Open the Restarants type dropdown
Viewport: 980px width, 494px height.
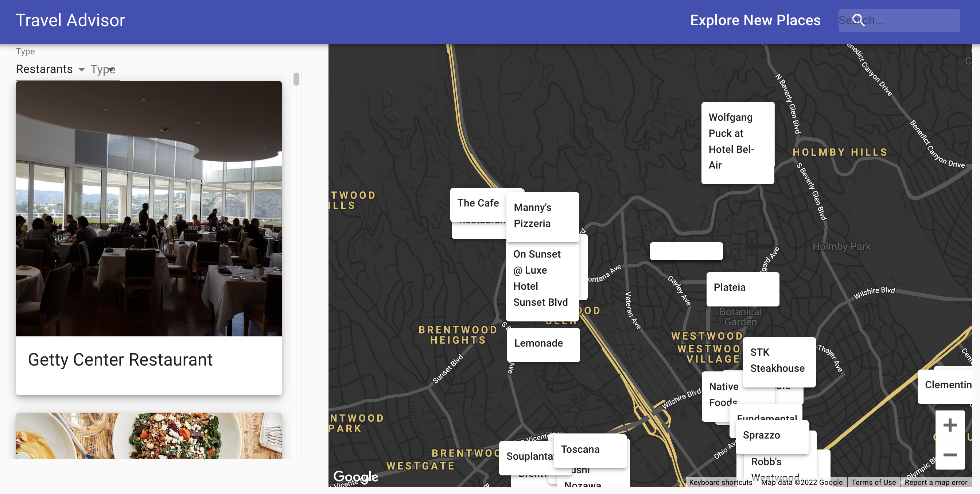point(51,69)
